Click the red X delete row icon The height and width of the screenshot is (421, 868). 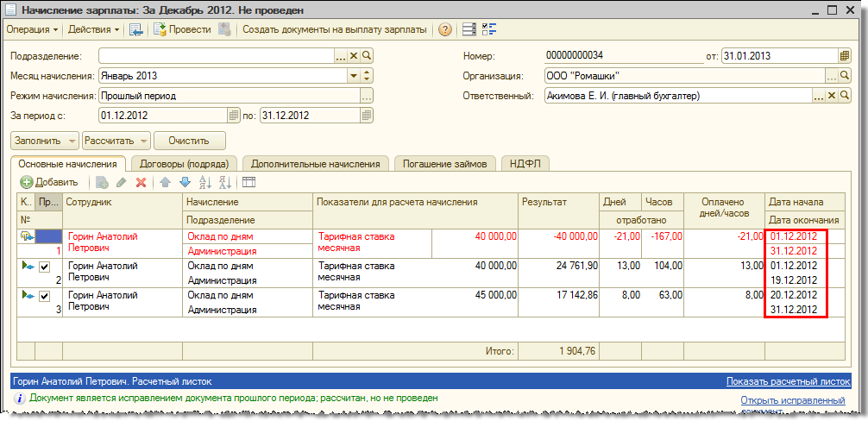pos(141,182)
